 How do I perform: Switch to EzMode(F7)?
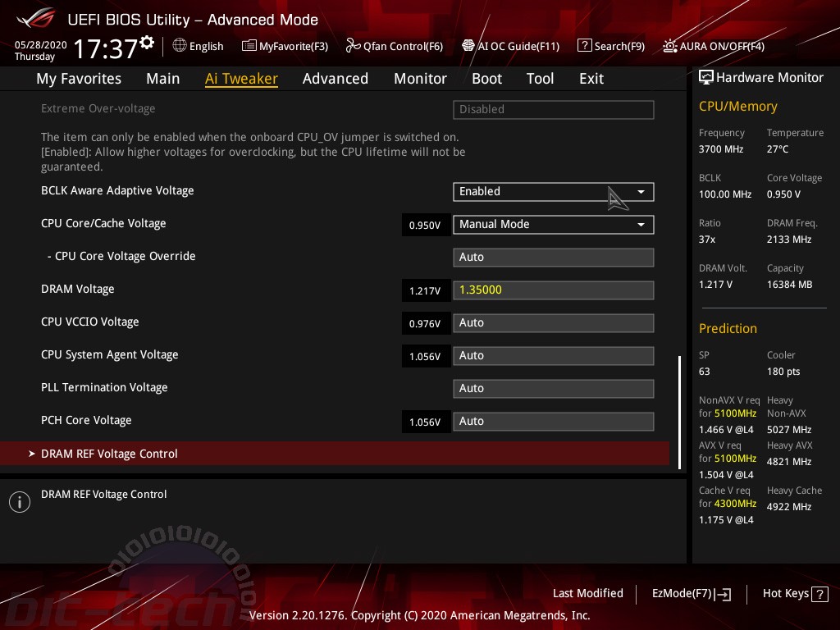[x=692, y=594]
